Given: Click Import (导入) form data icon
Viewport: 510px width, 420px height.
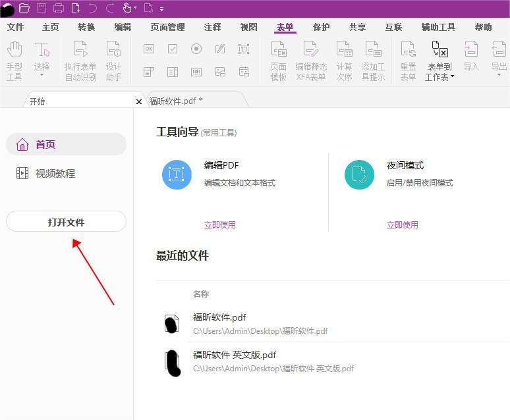Looking at the screenshot, I should 471,56.
